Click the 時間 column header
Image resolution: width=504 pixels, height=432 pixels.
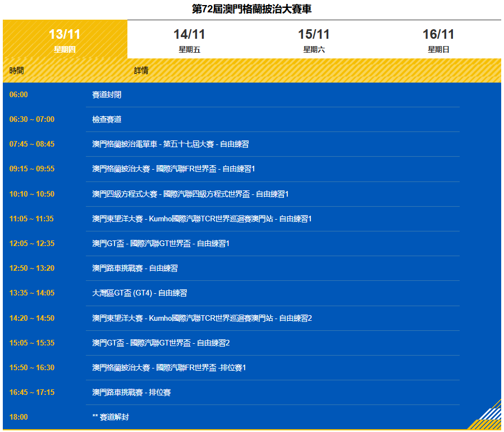coord(17,71)
